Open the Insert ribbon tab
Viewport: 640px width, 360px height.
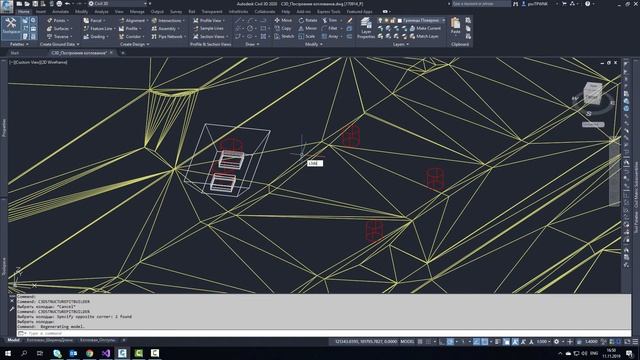[41, 11]
